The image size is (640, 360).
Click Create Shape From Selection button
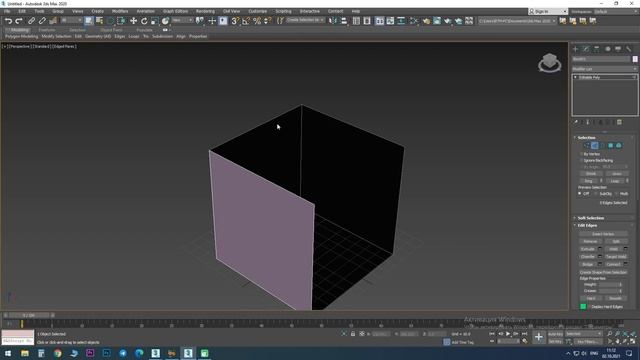(x=603, y=272)
